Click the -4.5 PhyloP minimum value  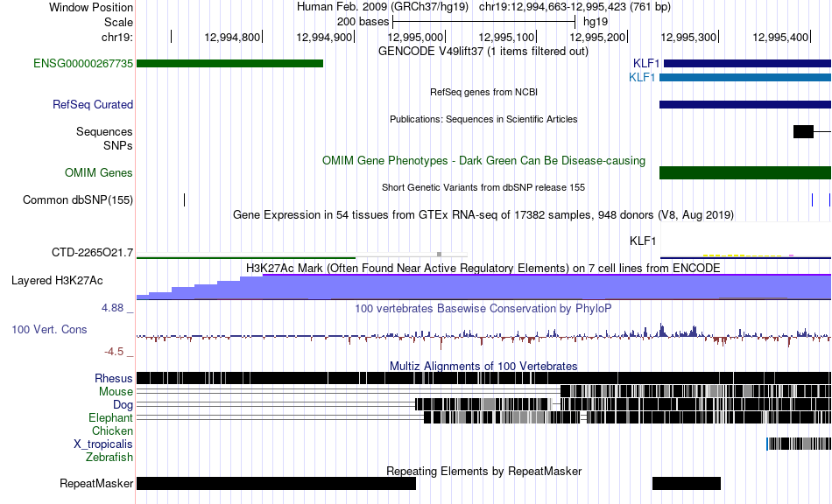114,352
